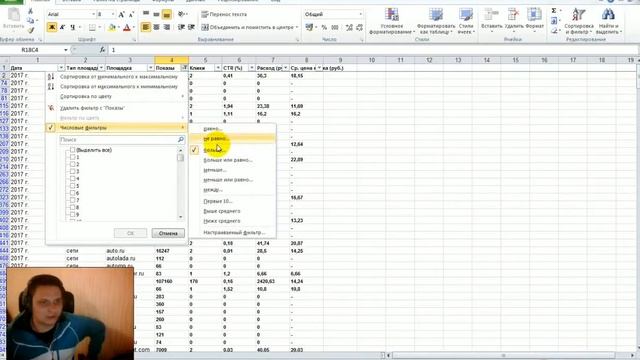Click the Отмена button in filter panel
The image size is (640, 360).
pyautogui.click(x=168, y=233)
